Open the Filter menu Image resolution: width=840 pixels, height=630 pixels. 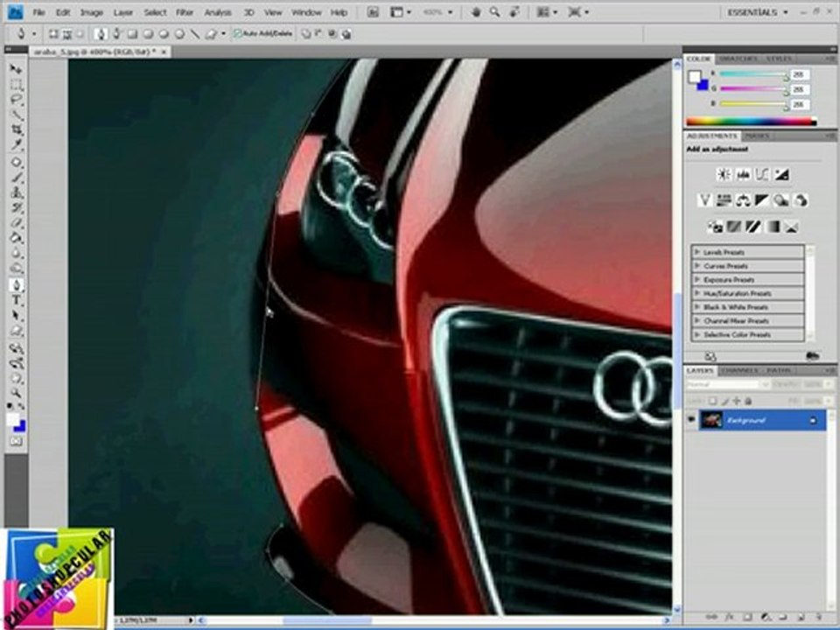pyautogui.click(x=185, y=11)
